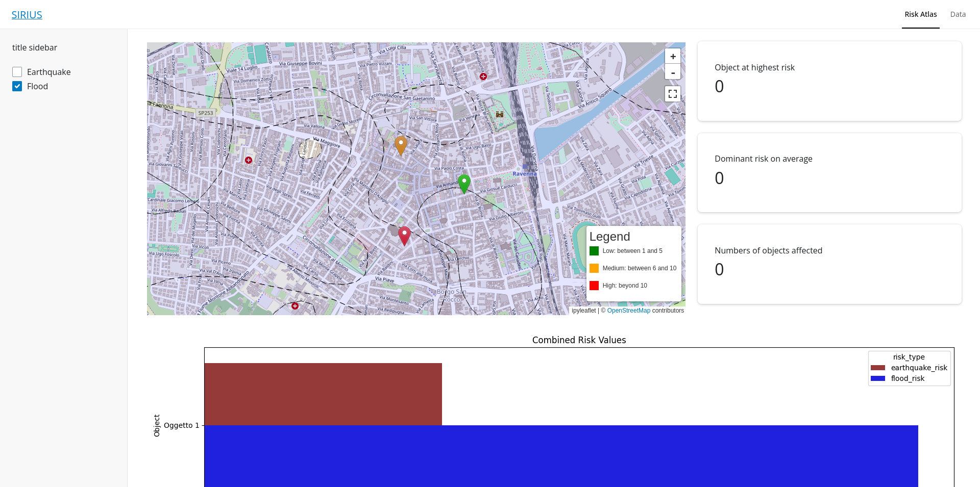Click the green low-risk map marker
980x487 pixels.
tap(464, 183)
